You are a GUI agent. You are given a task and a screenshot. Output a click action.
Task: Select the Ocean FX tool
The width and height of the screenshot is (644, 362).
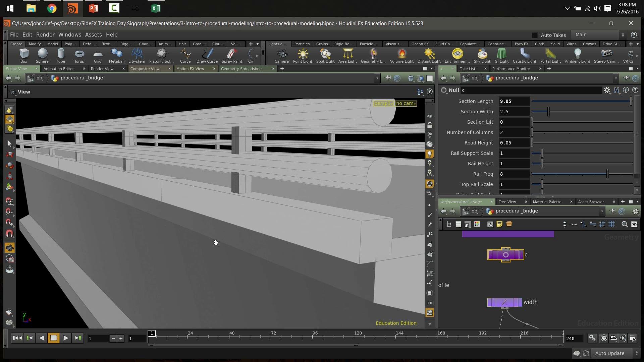tap(420, 44)
